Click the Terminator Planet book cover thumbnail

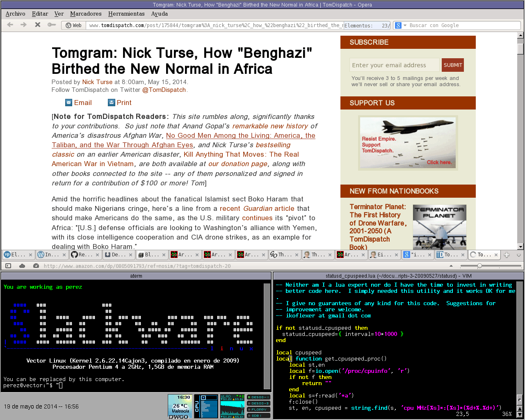coord(440,227)
